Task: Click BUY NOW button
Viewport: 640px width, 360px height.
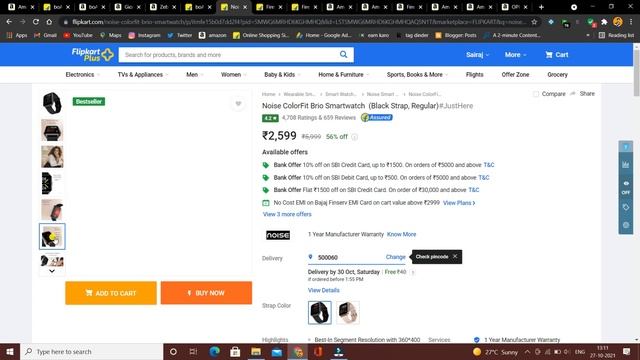Action: [206, 293]
